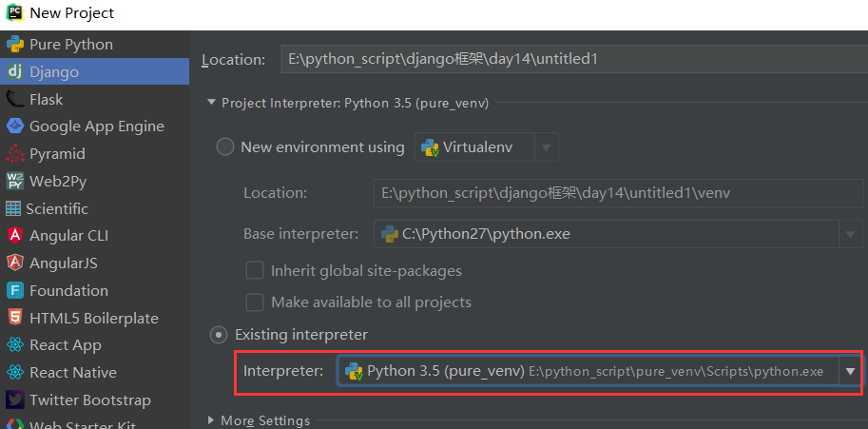The height and width of the screenshot is (429, 868).
Task: Click the Flask project icon
Action: click(x=14, y=99)
